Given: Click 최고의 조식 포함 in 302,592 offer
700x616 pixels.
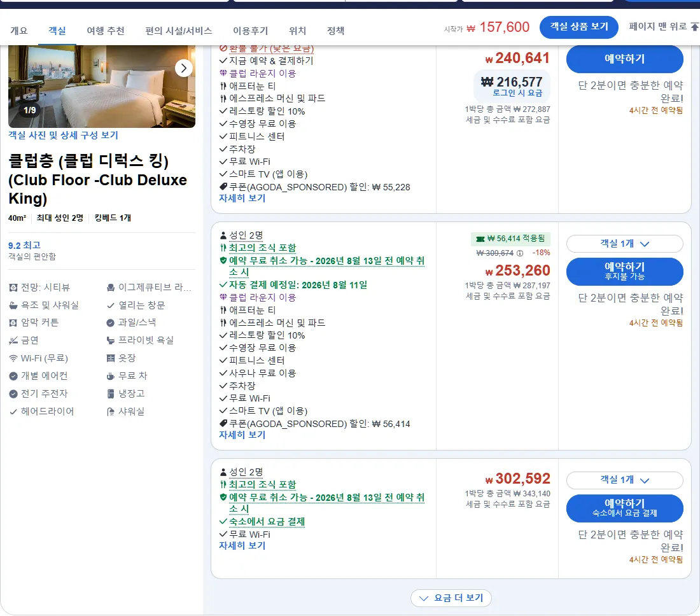Looking at the screenshot, I should (x=262, y=484).
